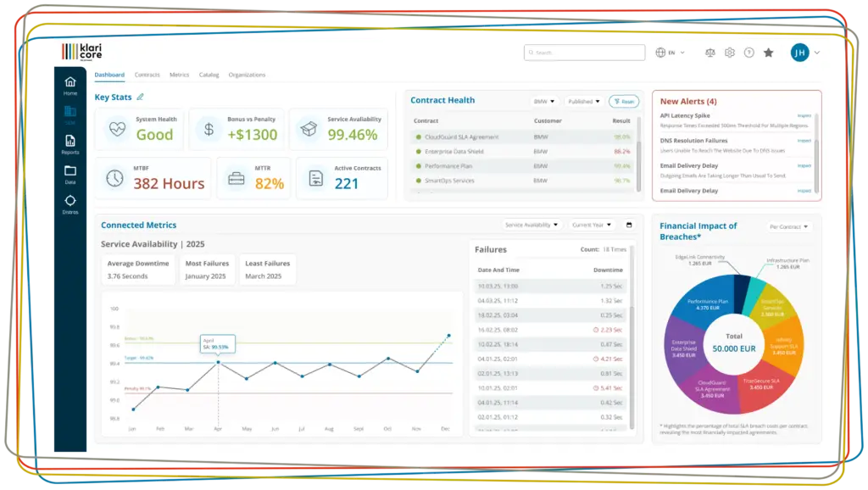Open the Published status filter dropdown
868x490 pixels.
coord(584,102)
